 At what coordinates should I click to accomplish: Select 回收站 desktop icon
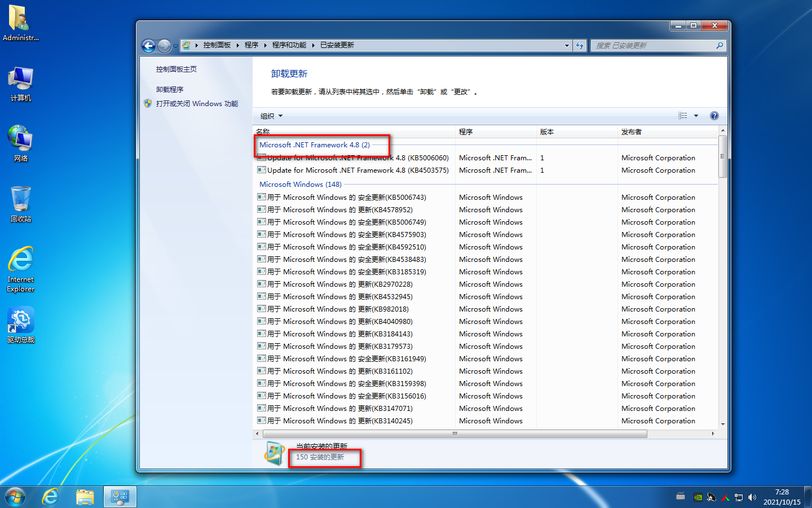click(21, 204)
